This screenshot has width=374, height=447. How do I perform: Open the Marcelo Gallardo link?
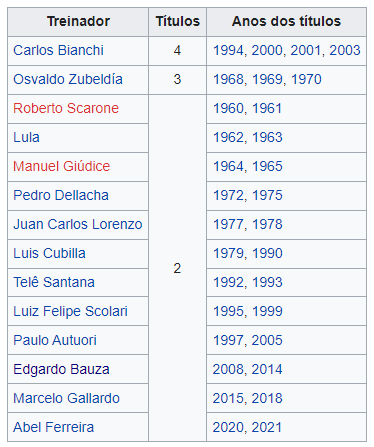pyautogui.click(x=66, y=398)
